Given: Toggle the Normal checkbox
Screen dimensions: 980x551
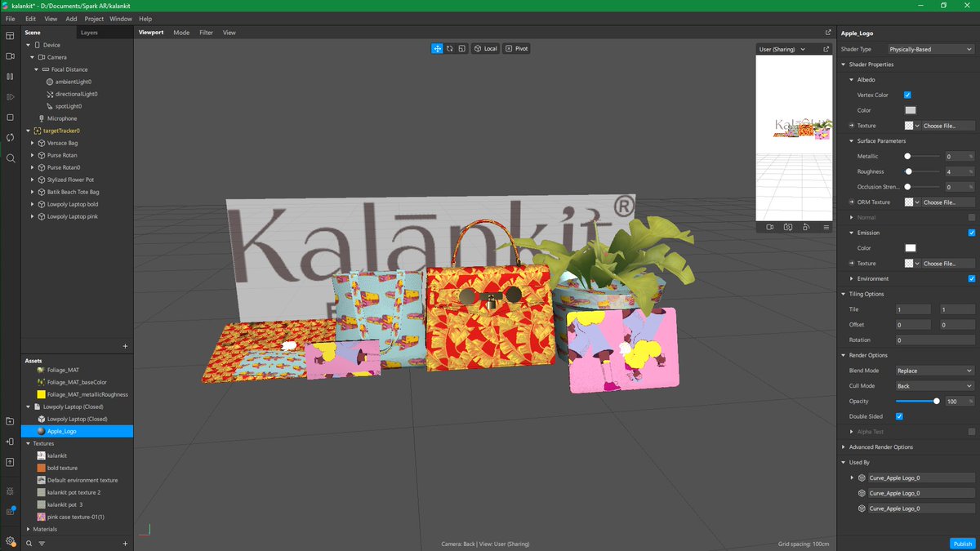Looking at the screenshot, I should tap(971, 217).
